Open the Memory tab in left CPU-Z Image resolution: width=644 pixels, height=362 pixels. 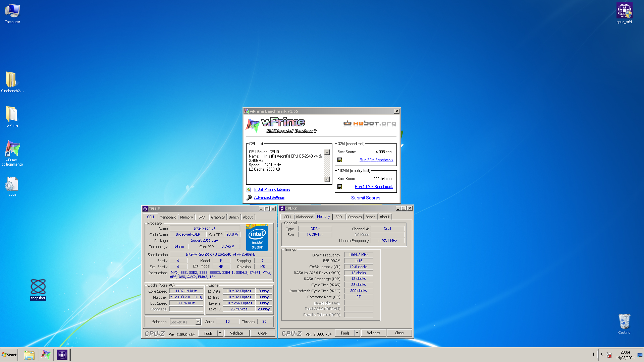[x=186, y=217]
